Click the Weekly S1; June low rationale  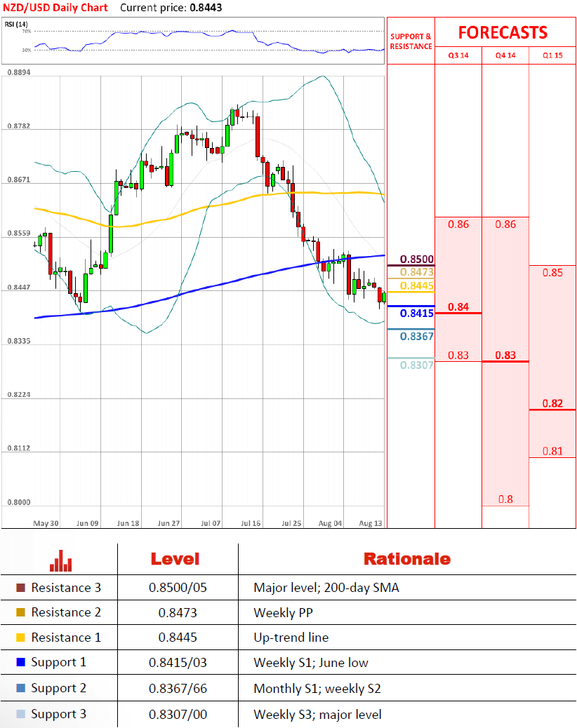[311, 663]
